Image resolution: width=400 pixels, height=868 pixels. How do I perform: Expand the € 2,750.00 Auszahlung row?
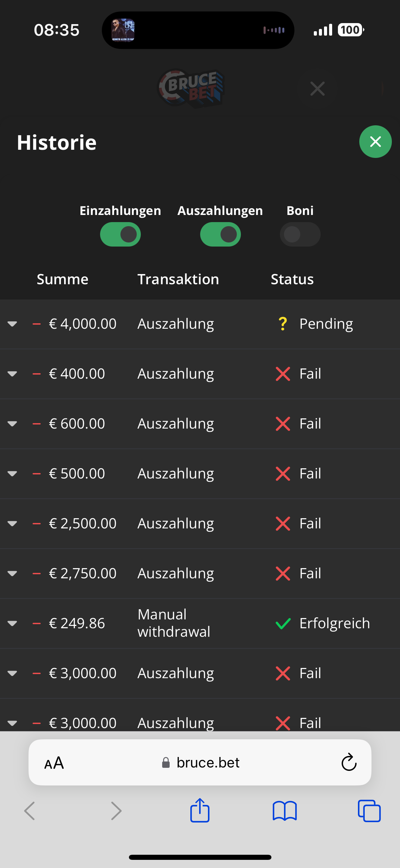point(12,574)
